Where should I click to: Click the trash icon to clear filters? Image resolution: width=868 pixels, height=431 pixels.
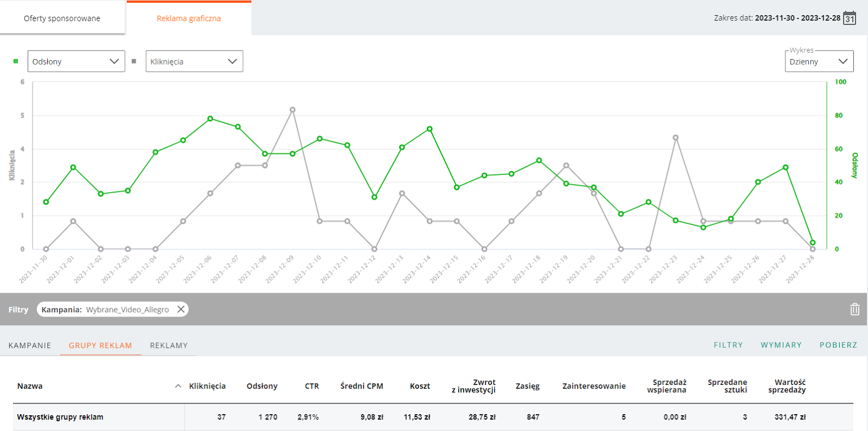coord(854,309)
